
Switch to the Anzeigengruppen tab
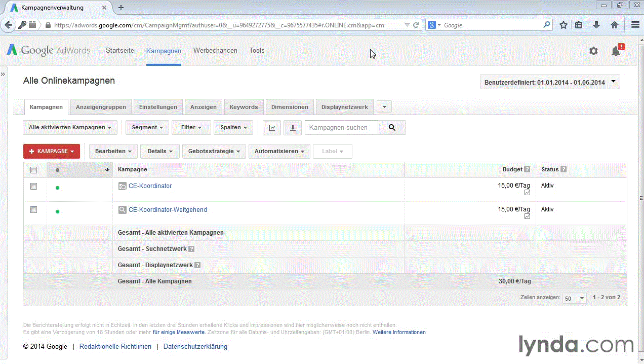coord(101,107)
